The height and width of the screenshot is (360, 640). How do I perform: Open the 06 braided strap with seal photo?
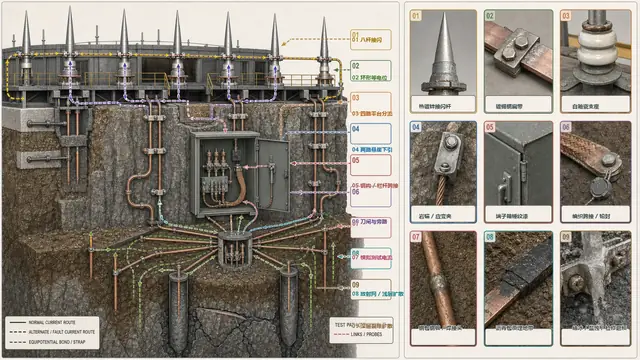pyautogui.click(x=596, y=164)
